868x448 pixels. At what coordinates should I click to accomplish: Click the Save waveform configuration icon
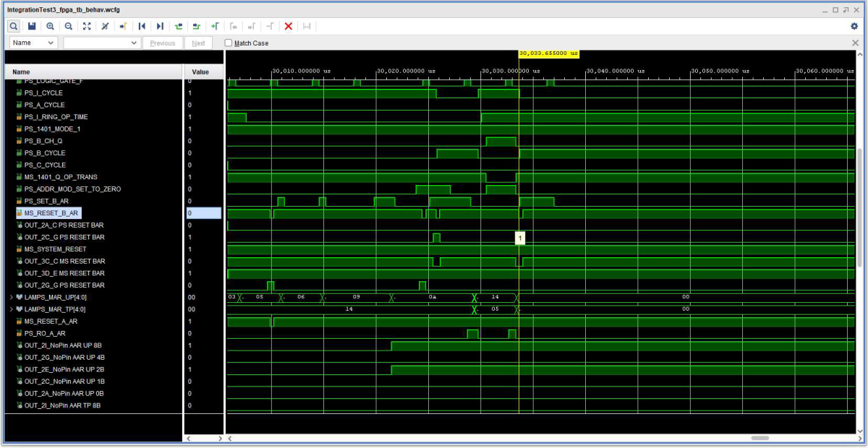tap(32, 26)
